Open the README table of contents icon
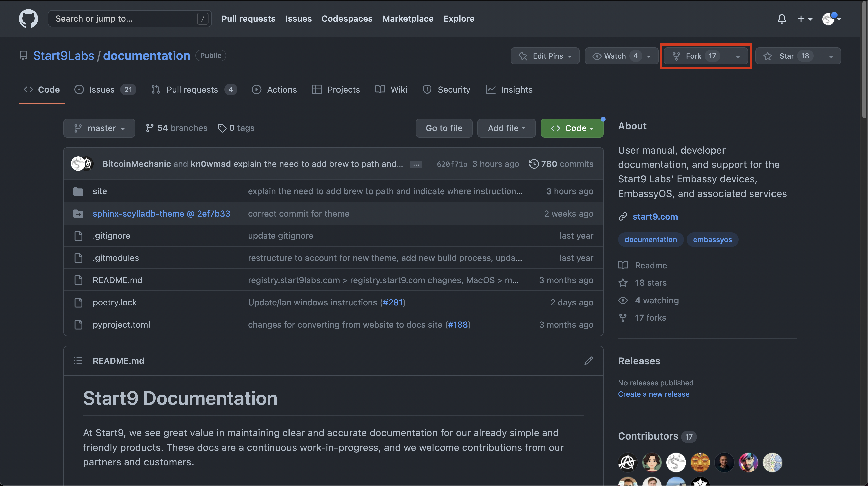This screenshot has width=868, height=486. tap(78, 361)
